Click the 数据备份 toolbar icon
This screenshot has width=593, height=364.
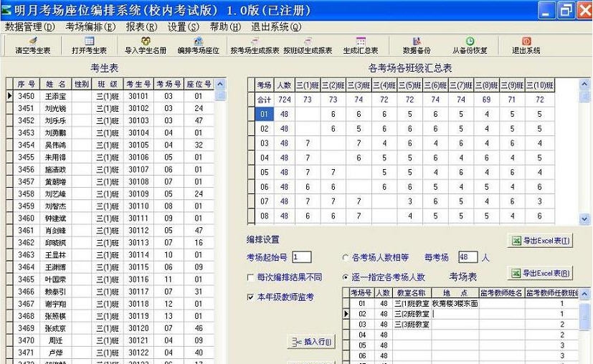(417, 45)
